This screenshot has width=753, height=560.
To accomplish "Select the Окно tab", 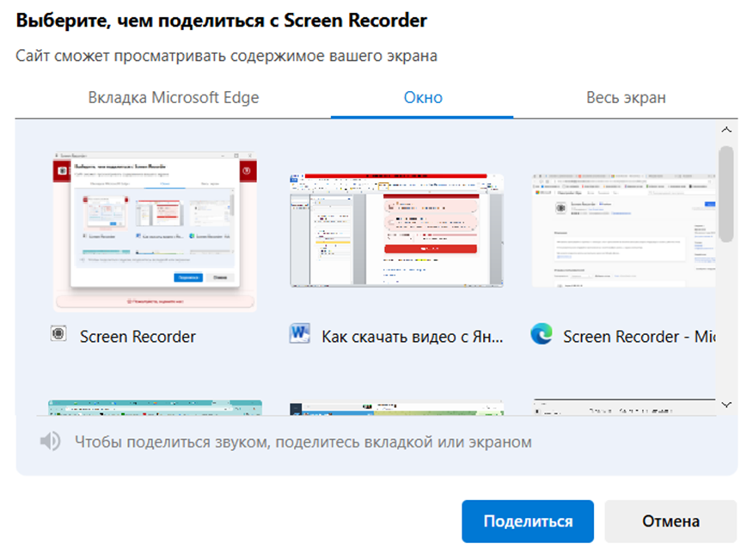I will [423, 98].
